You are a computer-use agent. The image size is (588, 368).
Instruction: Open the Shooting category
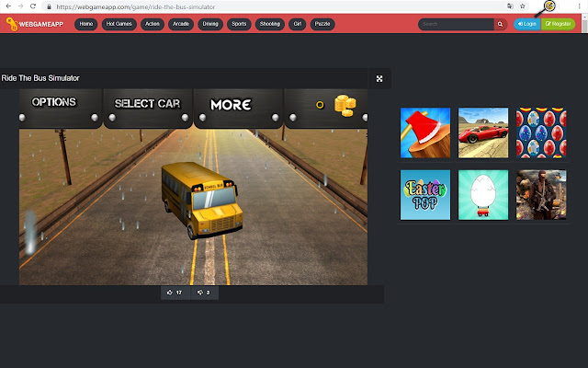pos(269,24)
